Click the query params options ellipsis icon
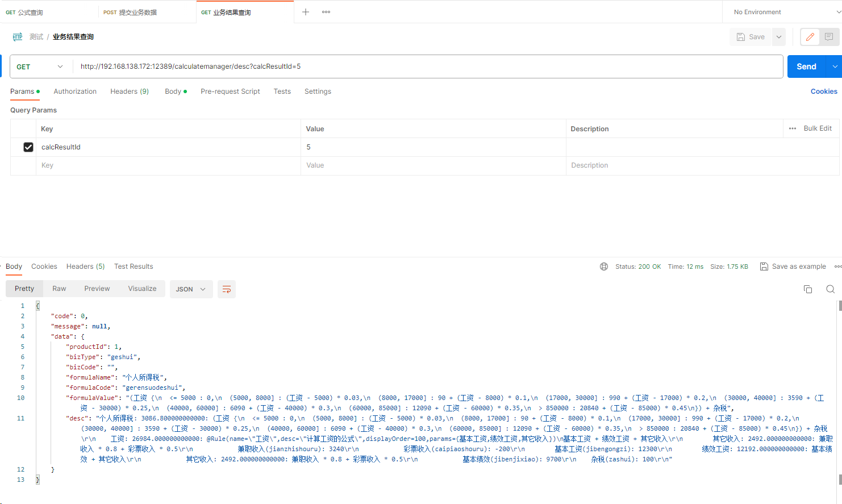Image resolution: width=842 pixels, height=504 pixels. click(792, 128)
